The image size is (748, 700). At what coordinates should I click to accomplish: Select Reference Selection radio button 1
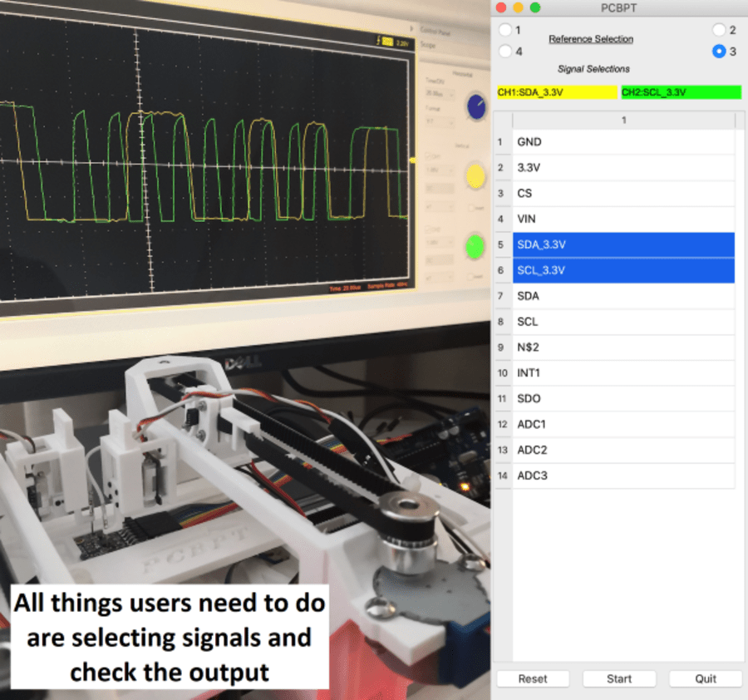click(x=507, y=30)
